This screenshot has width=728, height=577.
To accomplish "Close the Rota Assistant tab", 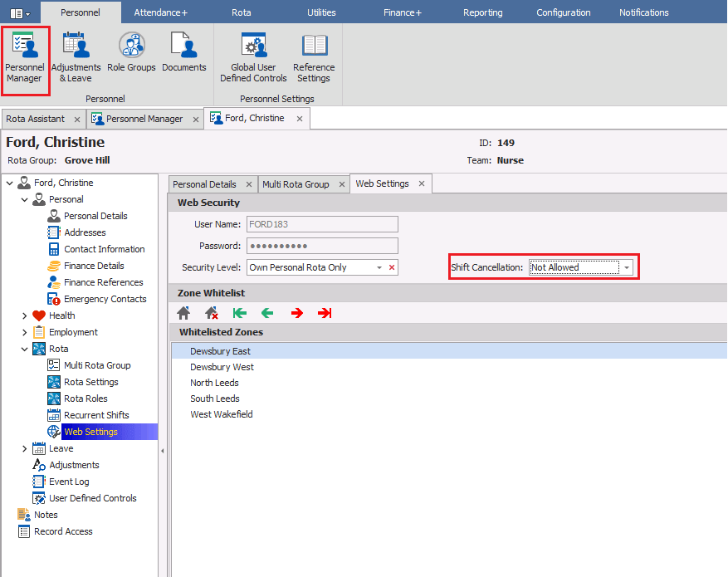I will coord(77,120).
